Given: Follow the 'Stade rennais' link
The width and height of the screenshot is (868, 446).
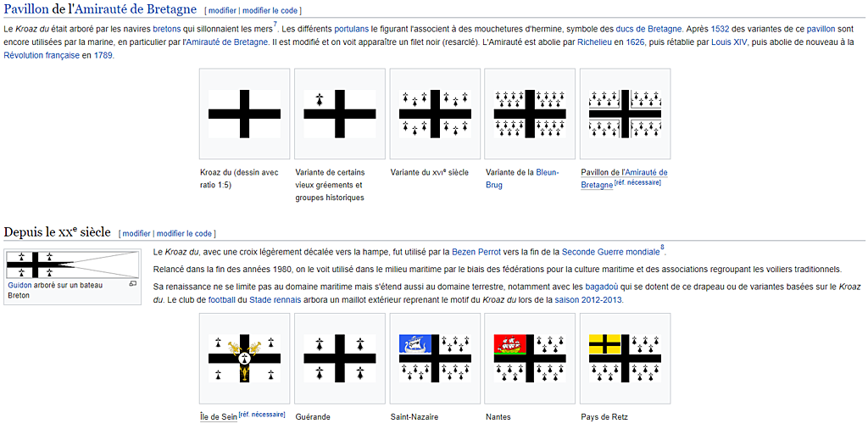Looking at the screenshot, I should click(275, 300).
